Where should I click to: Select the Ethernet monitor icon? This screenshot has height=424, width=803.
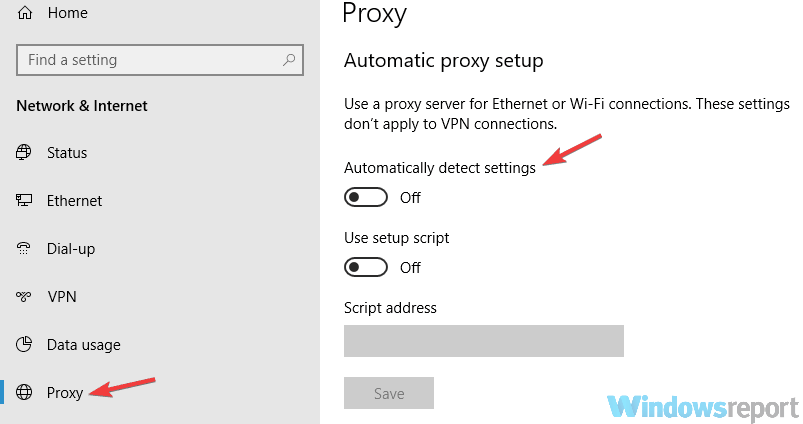coord(24,200)
